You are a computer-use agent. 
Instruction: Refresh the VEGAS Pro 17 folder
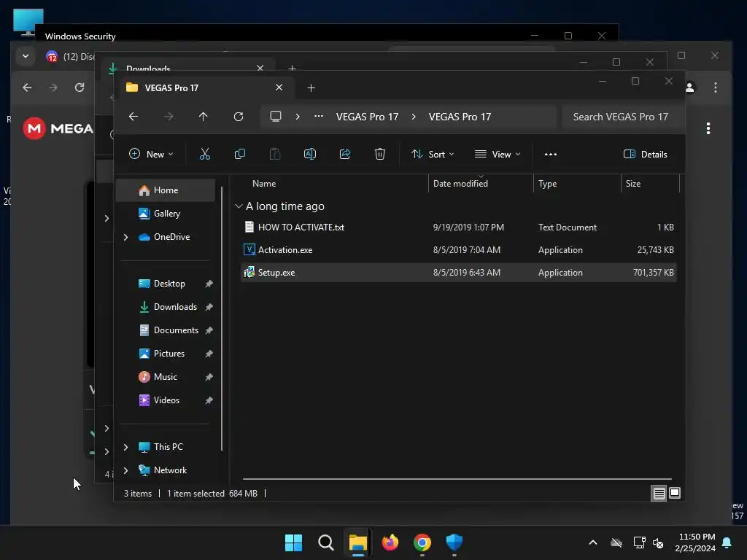[x=239, y=117]
